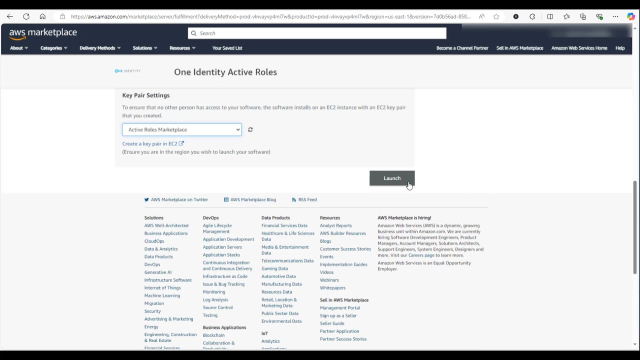Open Your Saved List

coord(227,48)
